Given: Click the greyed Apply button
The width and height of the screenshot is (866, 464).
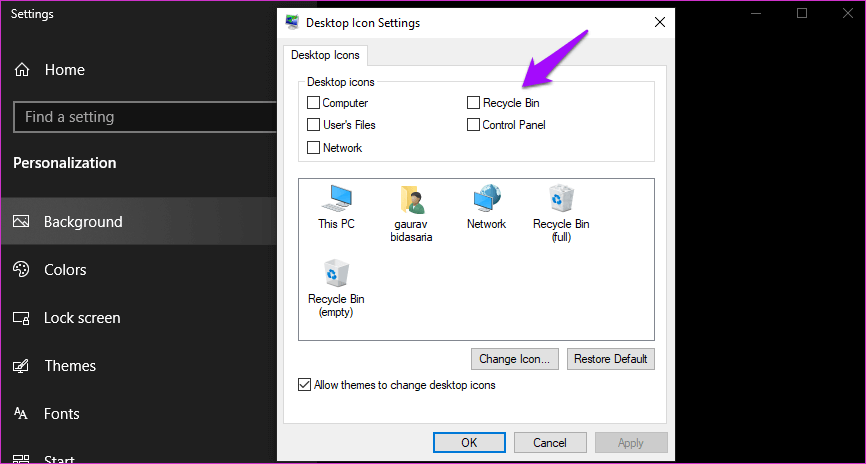Looking at the screenshot, I should 631,442.
